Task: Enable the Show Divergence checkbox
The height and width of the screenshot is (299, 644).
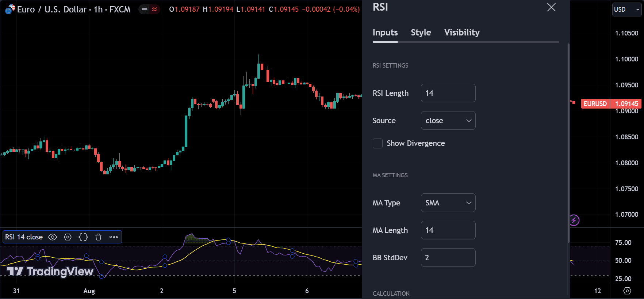Action: pos(377,143)
